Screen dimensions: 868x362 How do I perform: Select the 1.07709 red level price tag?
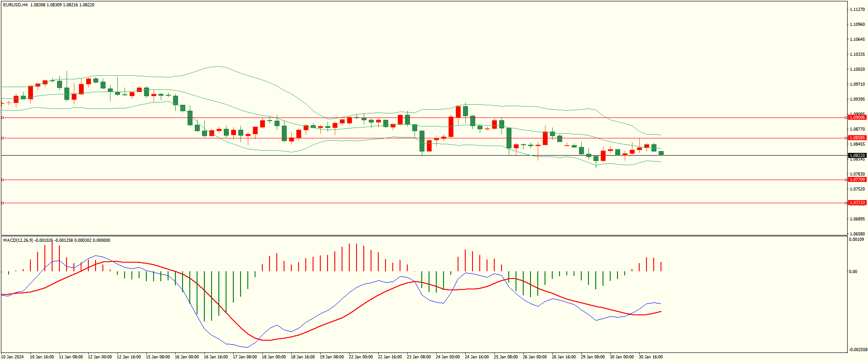857,180
